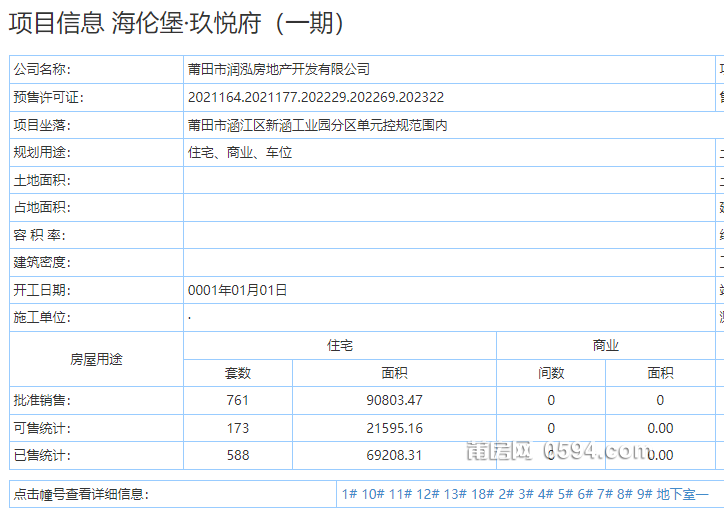Open building 2# details link
This screenshot has height=518, width=724.
(x=506, y=494)
